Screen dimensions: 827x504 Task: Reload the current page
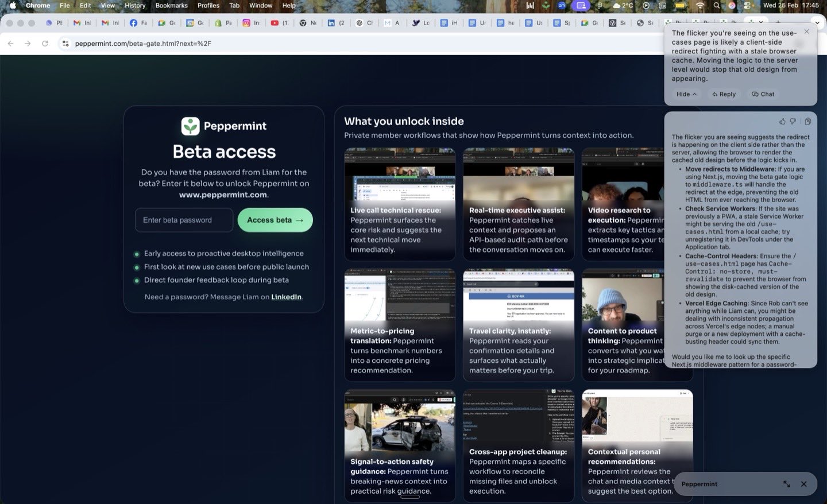point(45,43)
